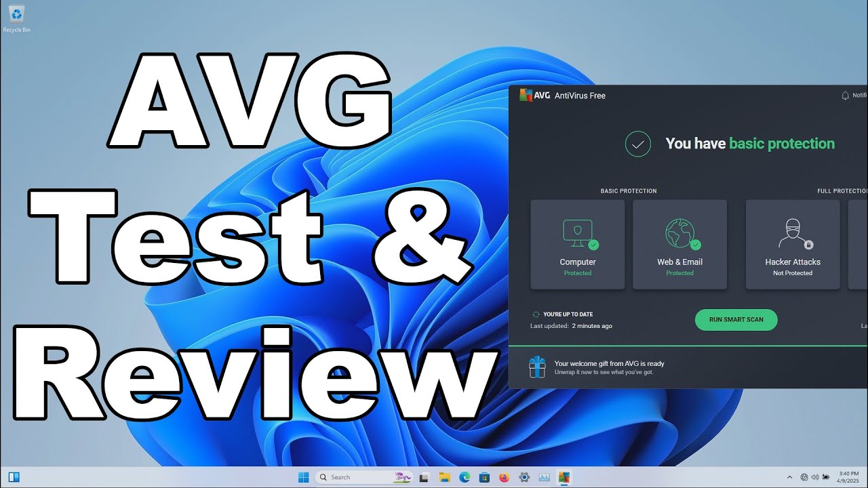Viewport: 868px width, 488px height.
Task: Open the Computer protection tile
Action: click(578, 245)
